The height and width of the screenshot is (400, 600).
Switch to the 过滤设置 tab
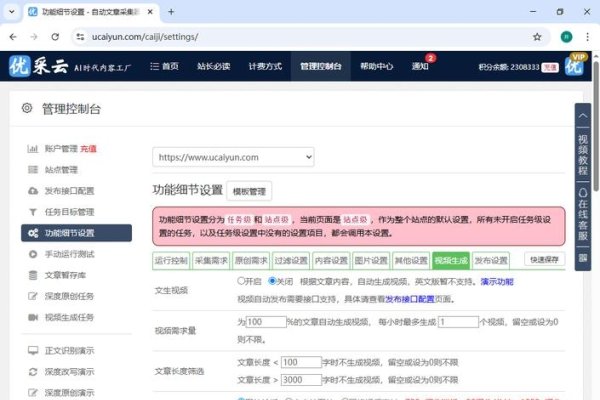click(x=291, y=261)
